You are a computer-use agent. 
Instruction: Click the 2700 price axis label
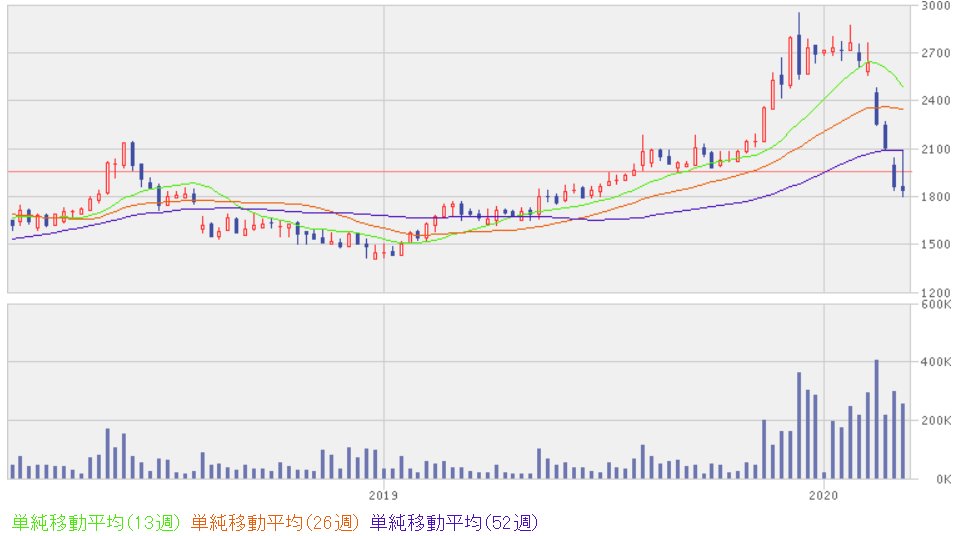point(936,53)
